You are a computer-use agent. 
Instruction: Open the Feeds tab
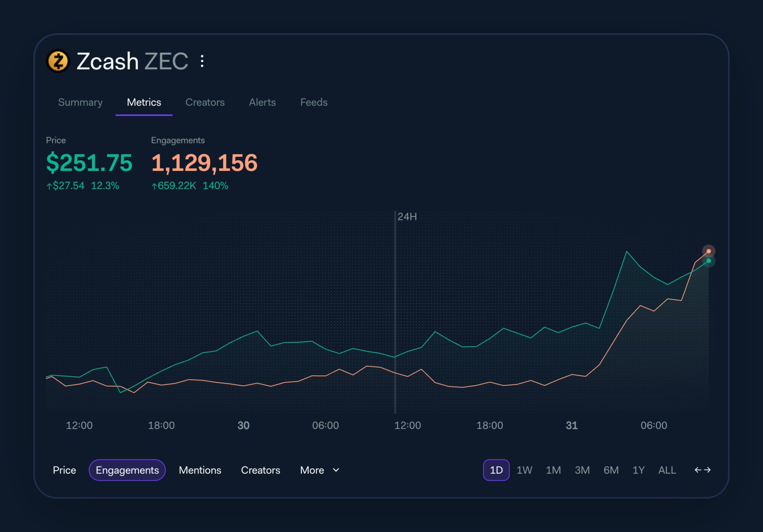(x=314, y=102)
